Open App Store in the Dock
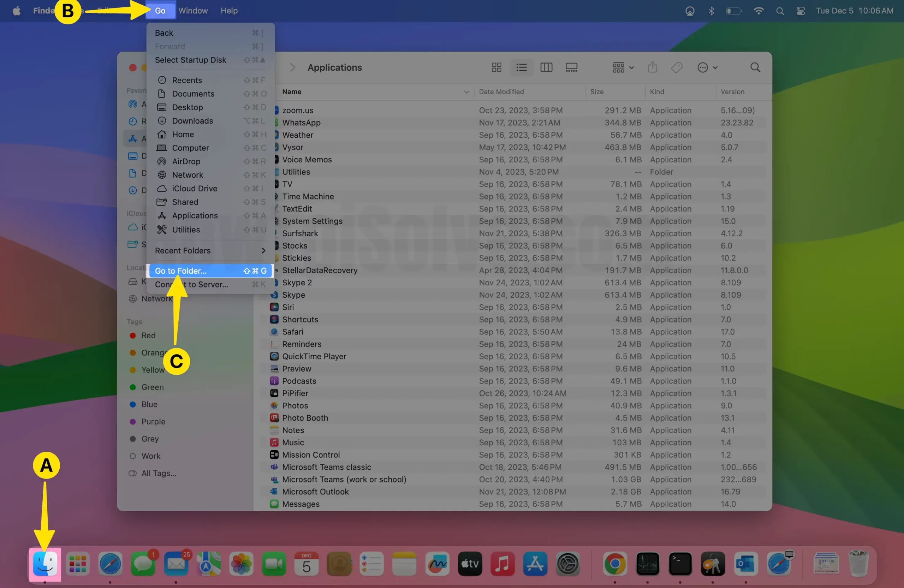 point(535,564)
